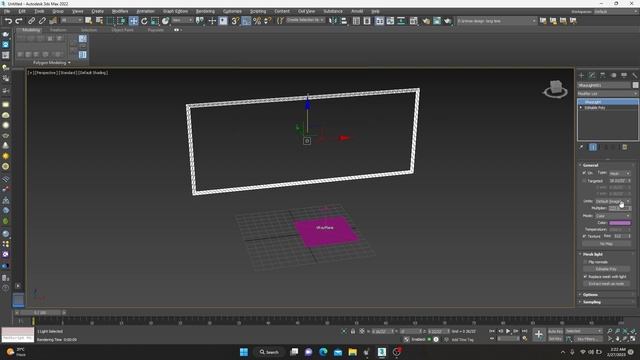Toggle Replace mesh with light checkbox

click(585, 276)
